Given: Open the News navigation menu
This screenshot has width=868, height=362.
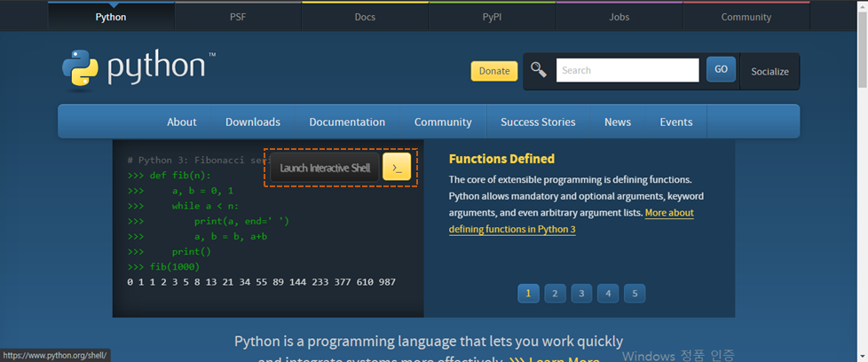Looking at the screenshot, I should [x=618, y=122].
